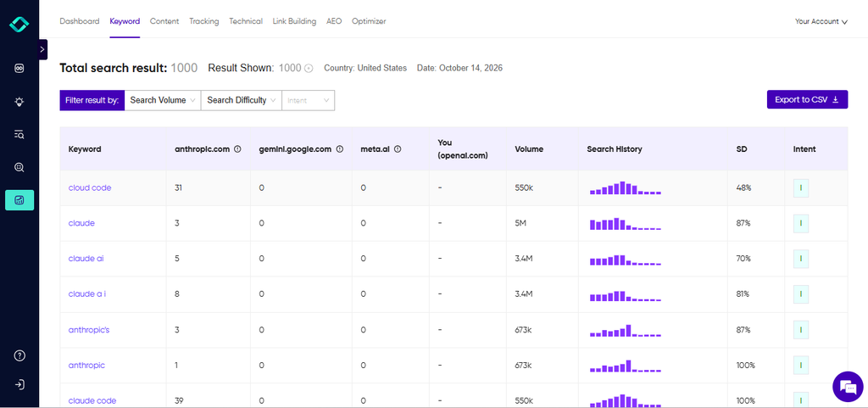868x408 pixels.
Task: Open the magnifier explorer sidebar icon
Action: coord(19,167)
